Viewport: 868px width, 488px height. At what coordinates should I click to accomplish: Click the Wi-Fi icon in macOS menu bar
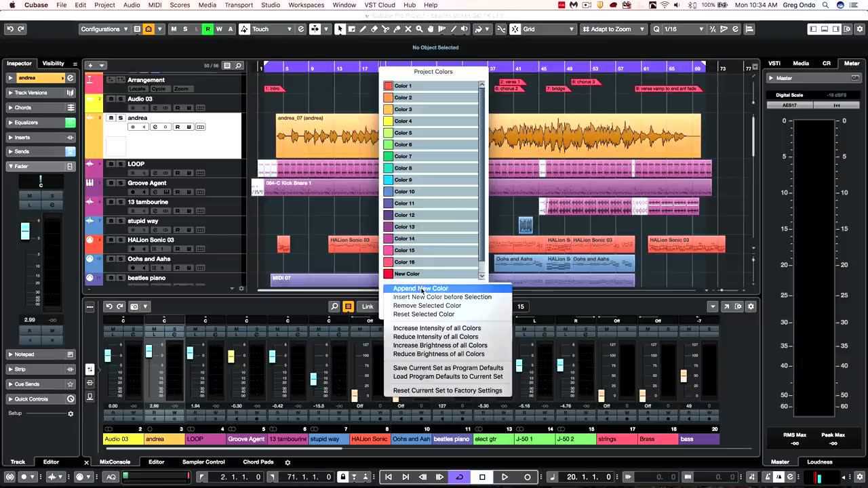664,5
